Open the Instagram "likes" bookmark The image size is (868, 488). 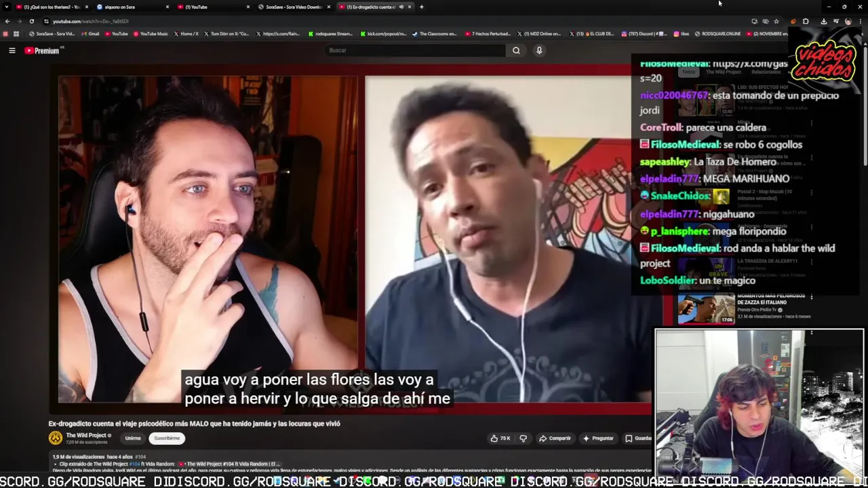pos(682,34)
